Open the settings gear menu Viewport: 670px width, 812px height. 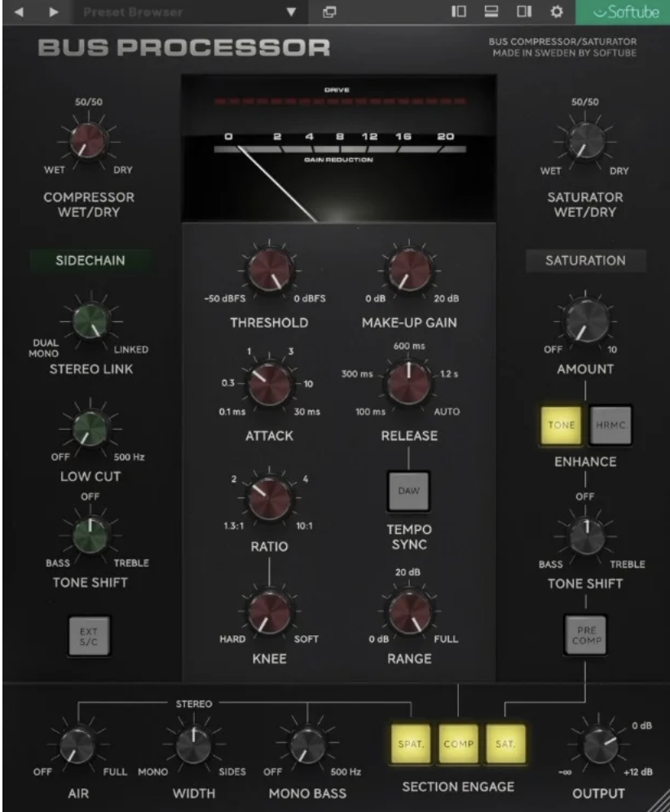coord(558,12)
